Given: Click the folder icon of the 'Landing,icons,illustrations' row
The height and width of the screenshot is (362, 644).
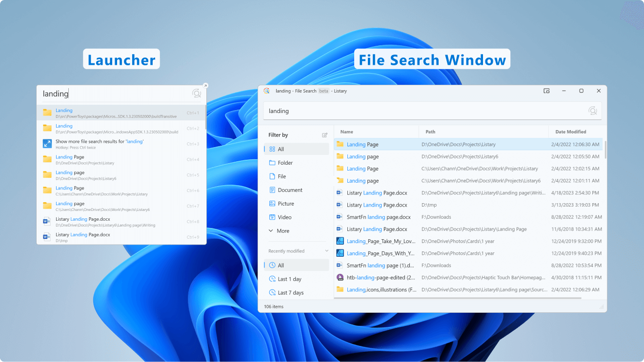Looking at the screenshot, I should [x=340, y=289].
